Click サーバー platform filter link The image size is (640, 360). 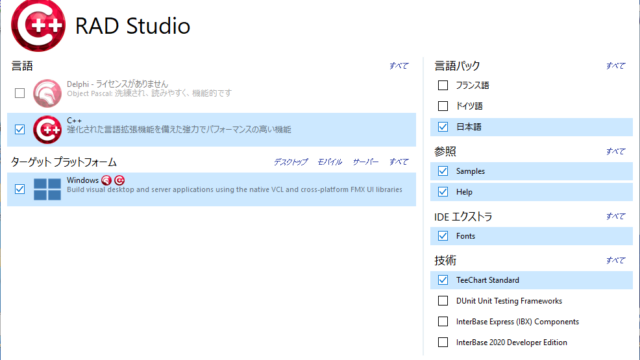click(x=365, y=162)
